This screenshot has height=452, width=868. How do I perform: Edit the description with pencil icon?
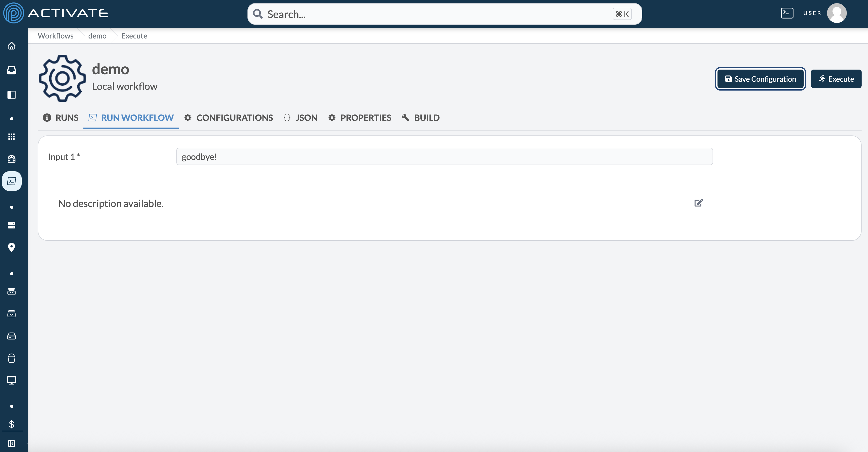click(x=698, y=203)
